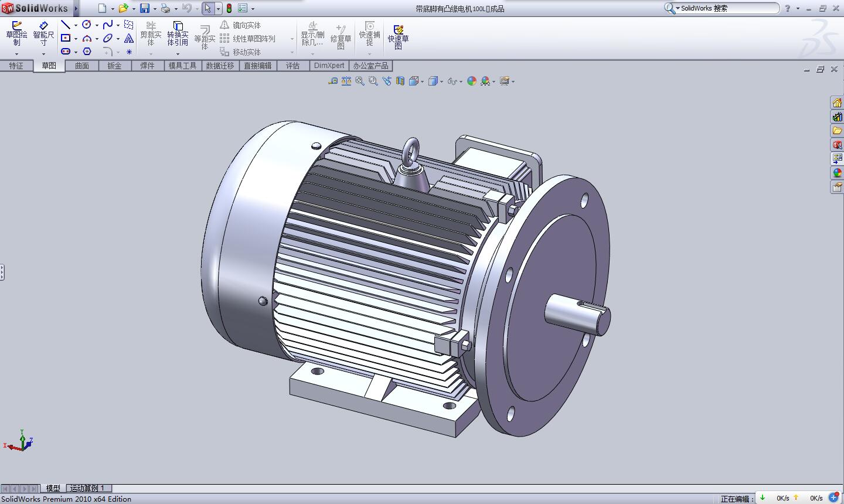This screenshot has width=844, height=504.
Task: Click the 剪裁实体 trim entities tool
Action: pyautogui.click(x=151, y=34)
